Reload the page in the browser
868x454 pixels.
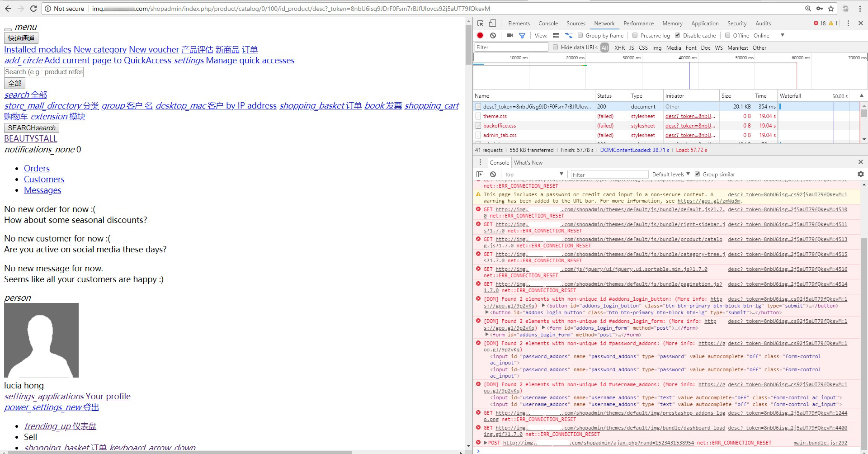pos(33,9)
